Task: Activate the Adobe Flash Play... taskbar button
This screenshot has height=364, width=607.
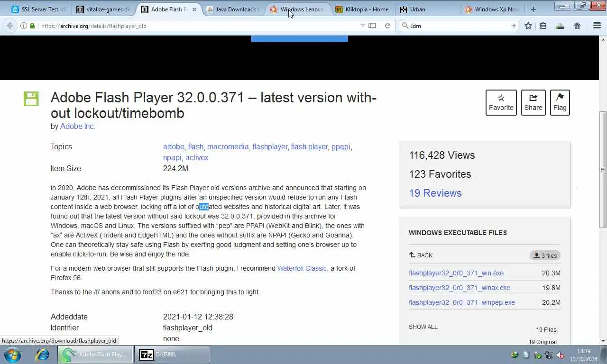Action: point(95,355)
